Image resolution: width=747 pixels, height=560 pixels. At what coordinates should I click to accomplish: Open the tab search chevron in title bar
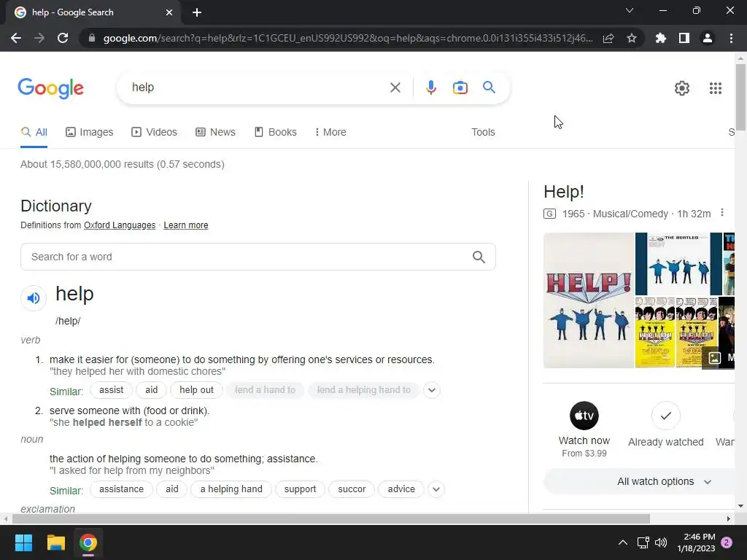tap(630, 10)
